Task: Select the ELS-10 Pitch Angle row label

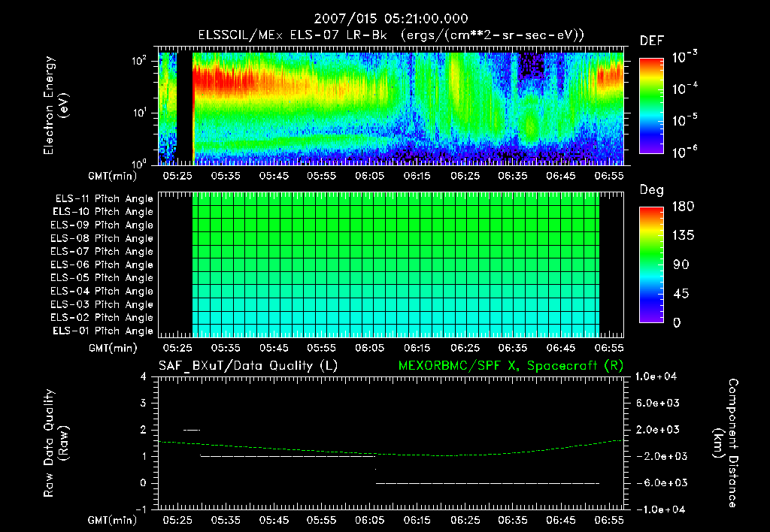Action: click(103, 212)
